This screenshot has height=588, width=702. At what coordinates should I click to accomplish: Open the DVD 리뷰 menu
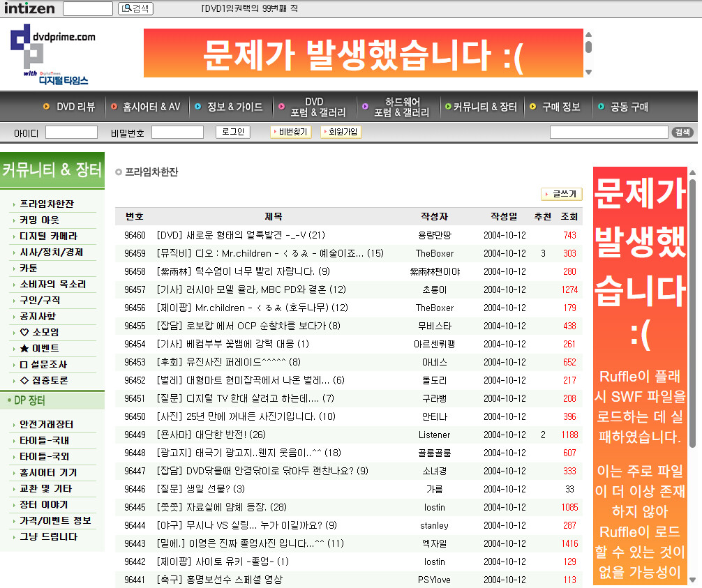(75, 107)
